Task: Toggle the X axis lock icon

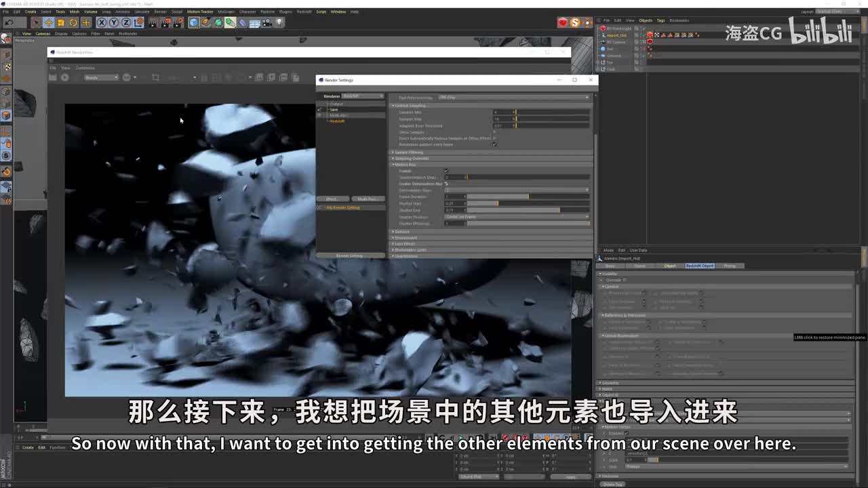Action: point(101,22)
